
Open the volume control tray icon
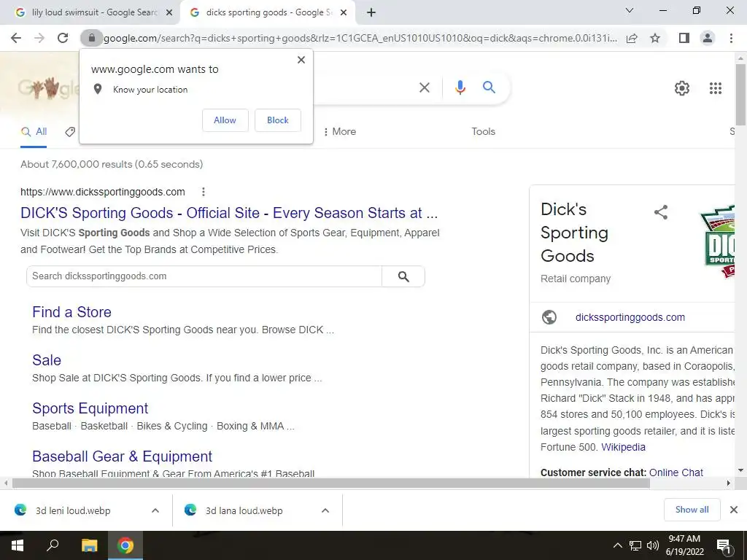coord(652,545)
